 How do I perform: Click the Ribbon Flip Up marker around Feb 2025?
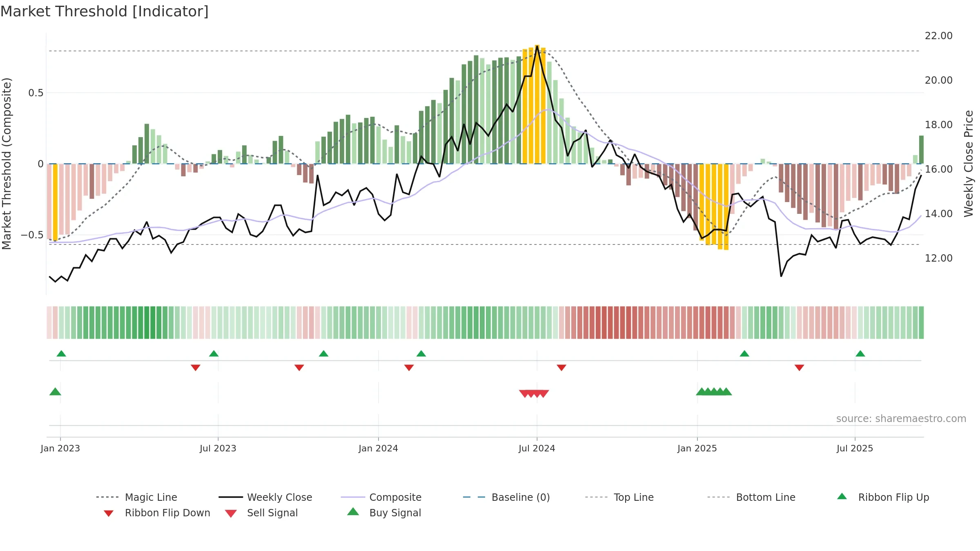click(x=744, y=353)
